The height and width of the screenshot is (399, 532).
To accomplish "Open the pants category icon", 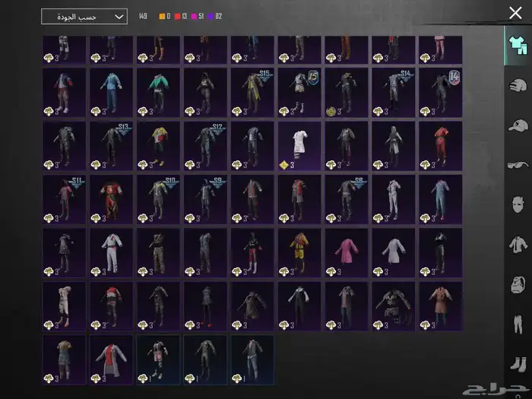I will click(x=518, y=325).
